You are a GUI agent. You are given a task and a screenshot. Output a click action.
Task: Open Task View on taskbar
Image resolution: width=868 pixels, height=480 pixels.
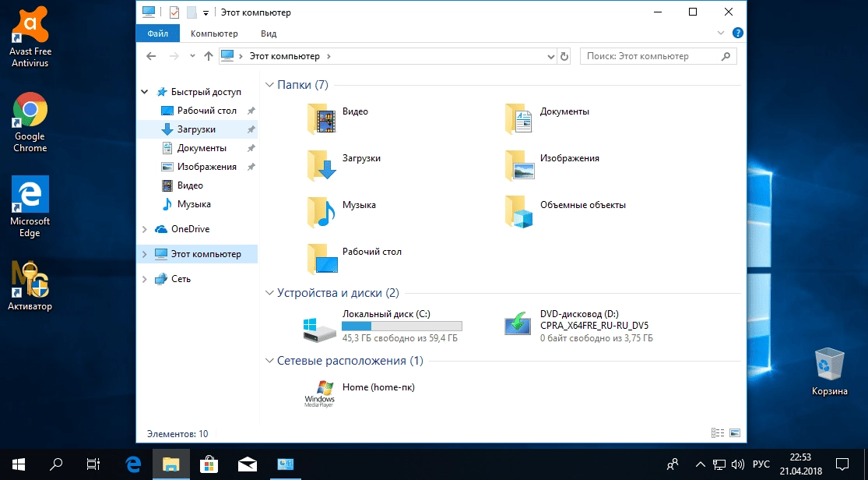pos(93,464)
